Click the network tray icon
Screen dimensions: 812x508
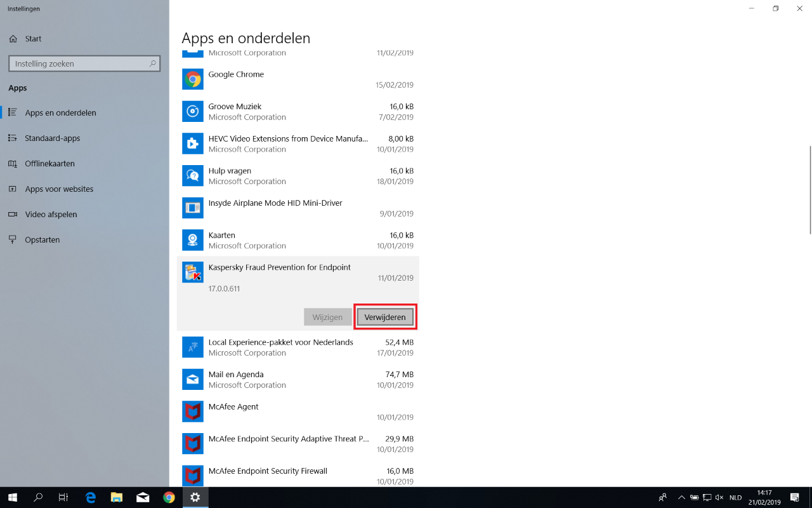[x=707, y=497]
